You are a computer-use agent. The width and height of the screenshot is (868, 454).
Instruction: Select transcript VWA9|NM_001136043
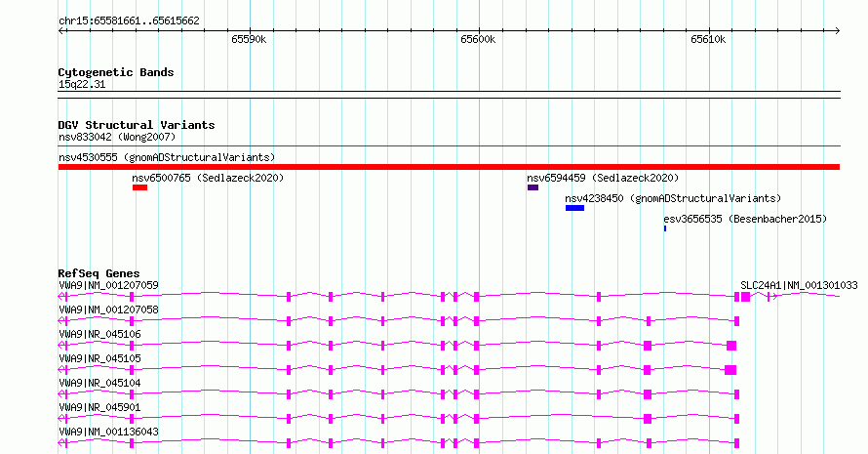[x=108, y=432]
